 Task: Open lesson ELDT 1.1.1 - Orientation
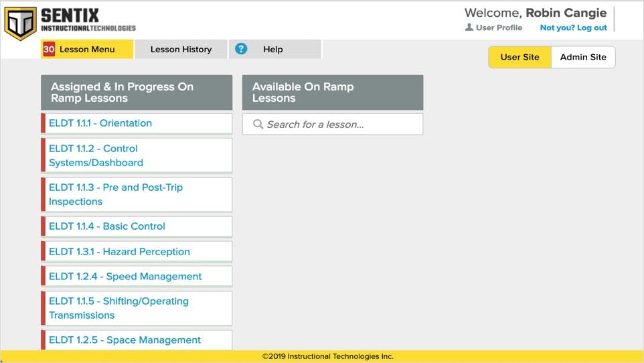[100, 123]
